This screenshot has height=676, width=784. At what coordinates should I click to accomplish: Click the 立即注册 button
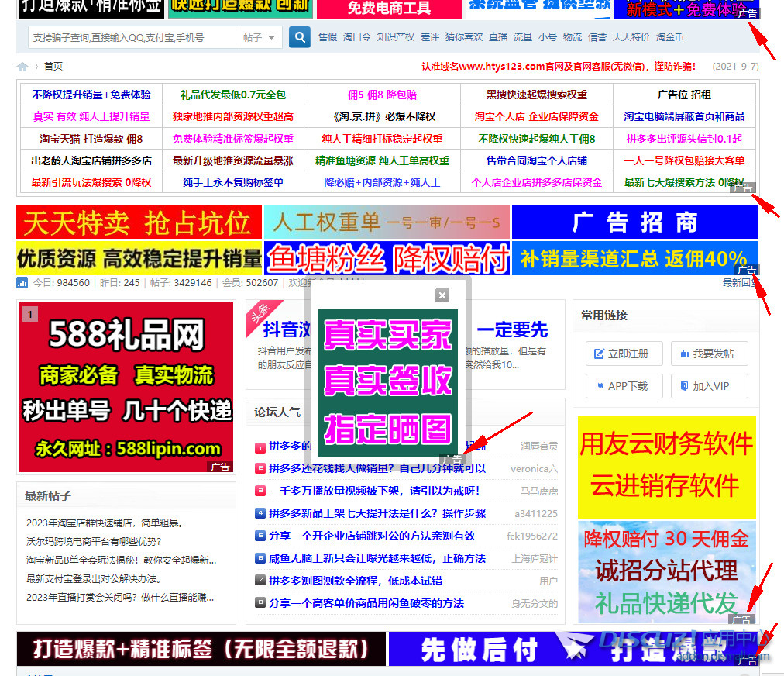coord(624,354)
